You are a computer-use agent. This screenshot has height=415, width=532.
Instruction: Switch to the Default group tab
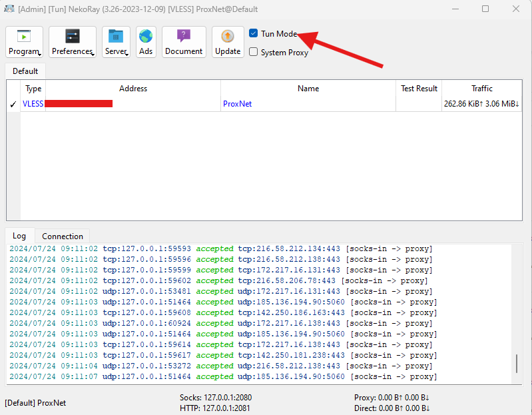coord(25,71)
